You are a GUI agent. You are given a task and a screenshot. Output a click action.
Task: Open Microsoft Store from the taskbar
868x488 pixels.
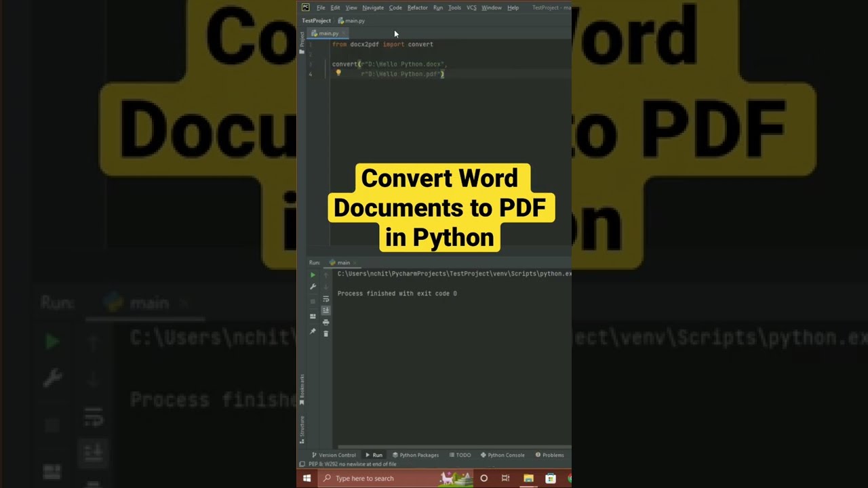pos(551,479)
